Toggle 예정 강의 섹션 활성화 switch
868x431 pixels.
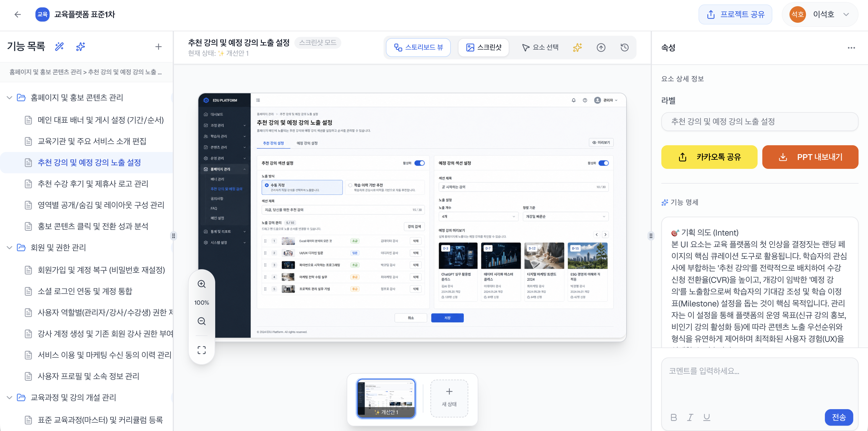(603, 163)
